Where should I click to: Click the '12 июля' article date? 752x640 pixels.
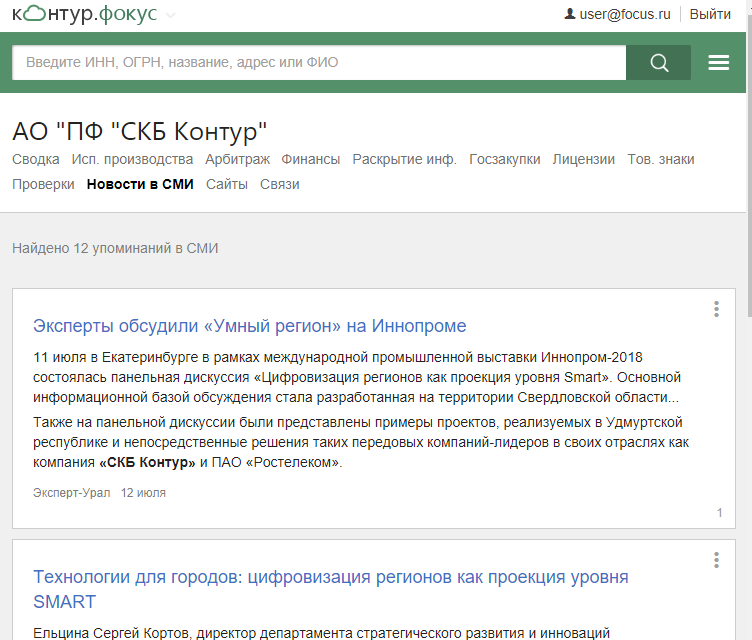143,493
